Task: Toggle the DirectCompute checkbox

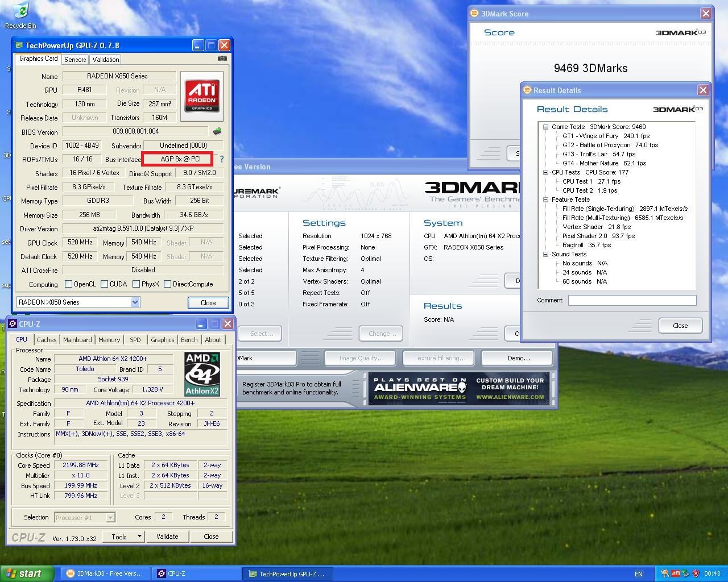Action: pos(167,284)
